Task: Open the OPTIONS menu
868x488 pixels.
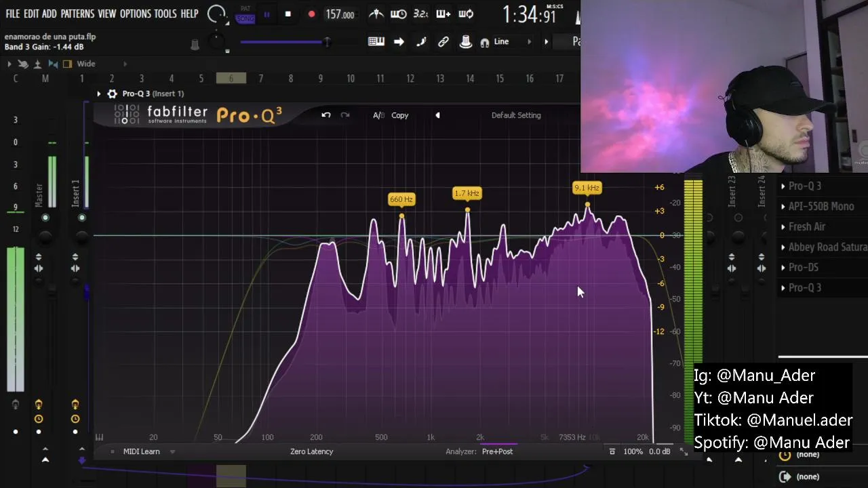Action: 135,14
